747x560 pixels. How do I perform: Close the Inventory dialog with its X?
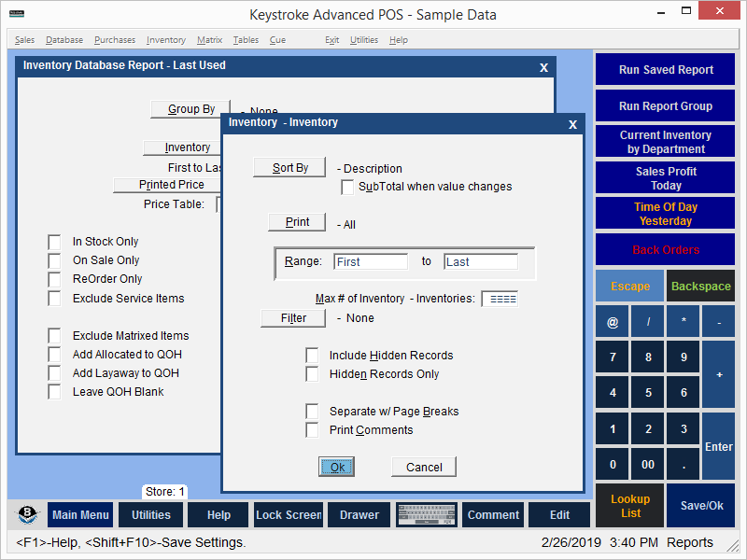point(572,123)
